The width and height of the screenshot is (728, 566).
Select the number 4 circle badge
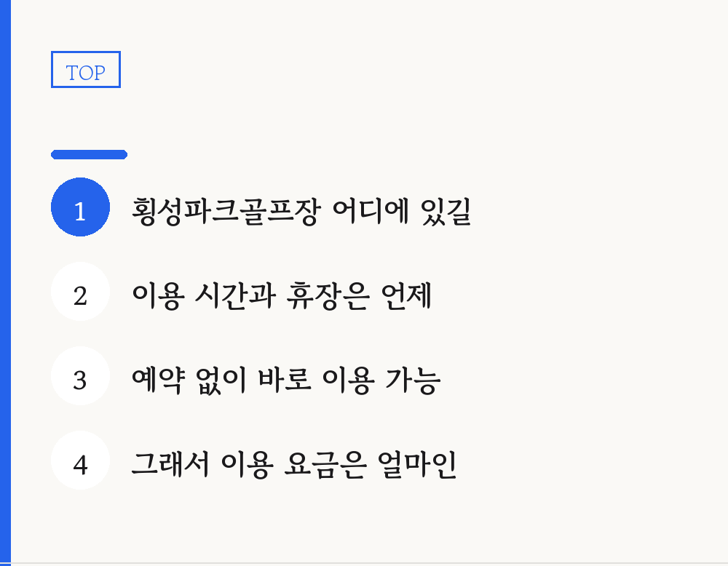click(x=80, y=461)
